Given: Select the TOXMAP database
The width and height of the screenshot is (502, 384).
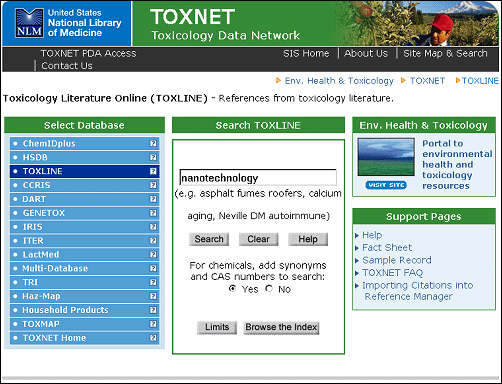Looking at the screenshot, I should point(84,324).
